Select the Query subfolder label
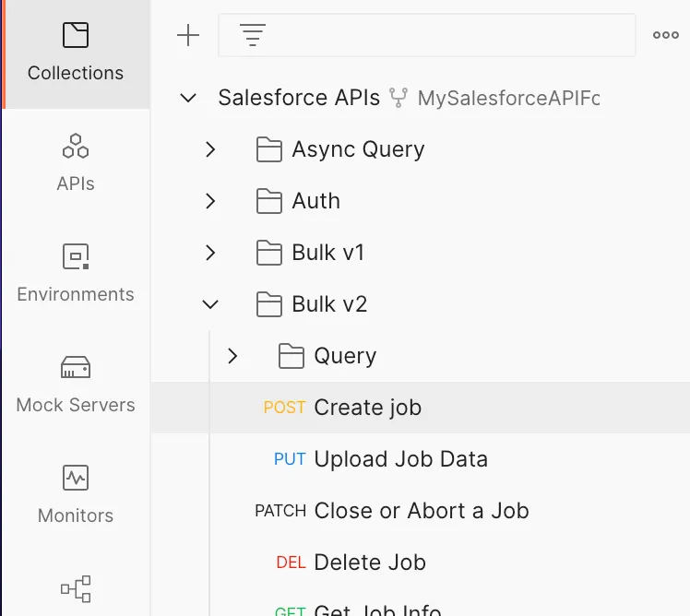Viewport: 690px width, 616px height. click(345, 356)
